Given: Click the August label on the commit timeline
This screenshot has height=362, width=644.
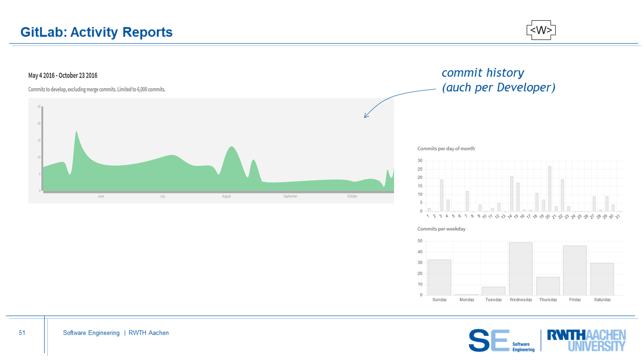Looking at the screenshot, I should [226, 196].
